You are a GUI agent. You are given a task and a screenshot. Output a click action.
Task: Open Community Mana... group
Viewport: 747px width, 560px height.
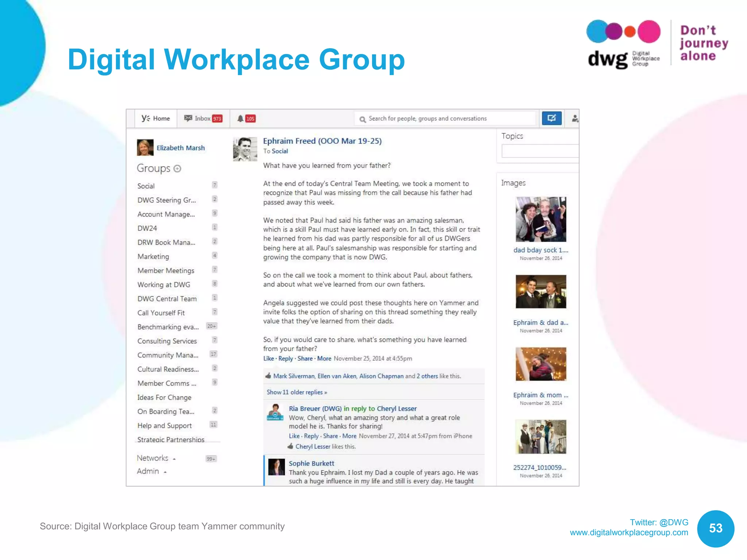tap(168, 355)
